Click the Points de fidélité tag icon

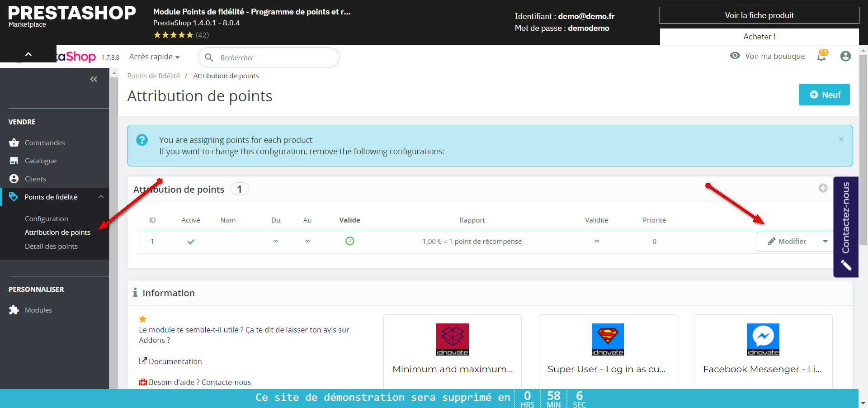pyautogui.click(x=14, y=197)
